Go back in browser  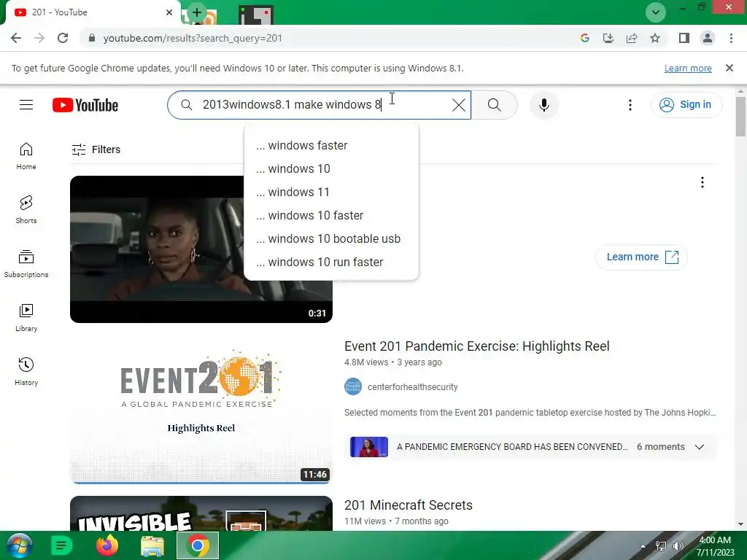[16, 38]
